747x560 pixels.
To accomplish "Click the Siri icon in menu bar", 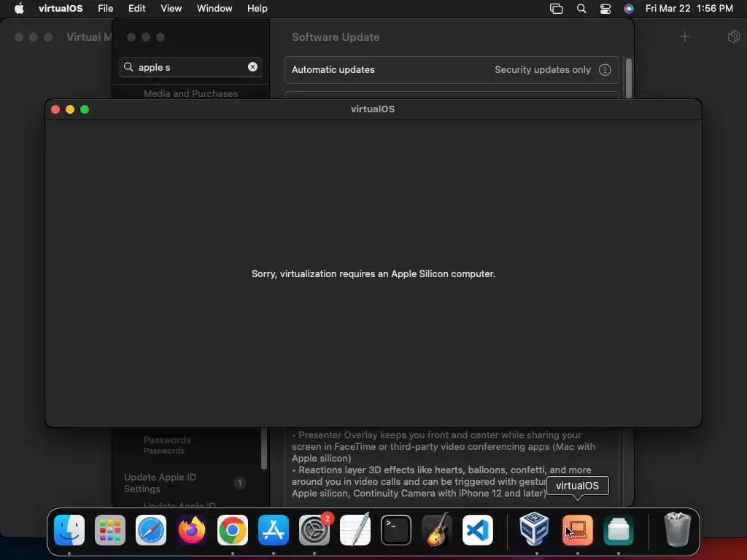I will pos(629,8).
